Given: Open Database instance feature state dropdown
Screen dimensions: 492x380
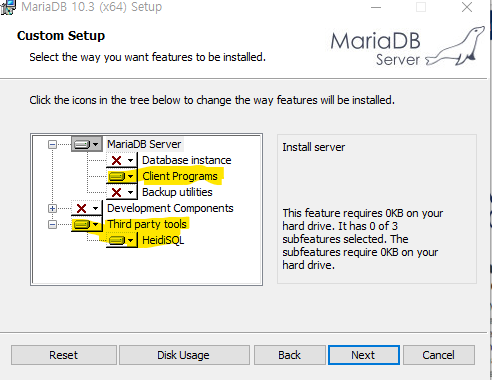Looking at the screenshot, I should (x=122, y=160).
